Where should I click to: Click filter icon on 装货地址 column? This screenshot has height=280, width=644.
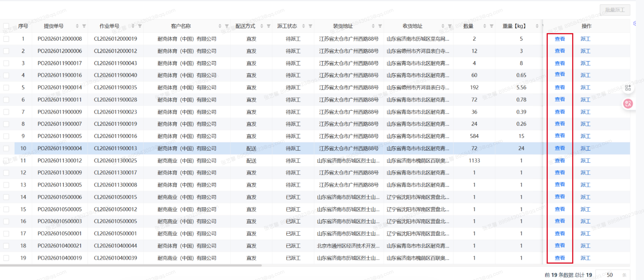point(380,26)
